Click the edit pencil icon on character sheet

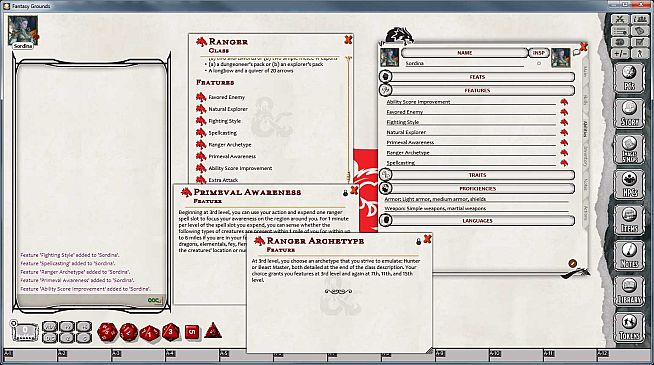click(x=573, y=263)
